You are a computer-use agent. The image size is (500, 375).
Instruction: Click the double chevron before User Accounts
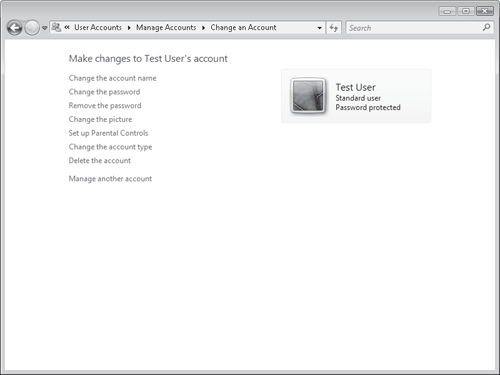(x=67, y=27)
